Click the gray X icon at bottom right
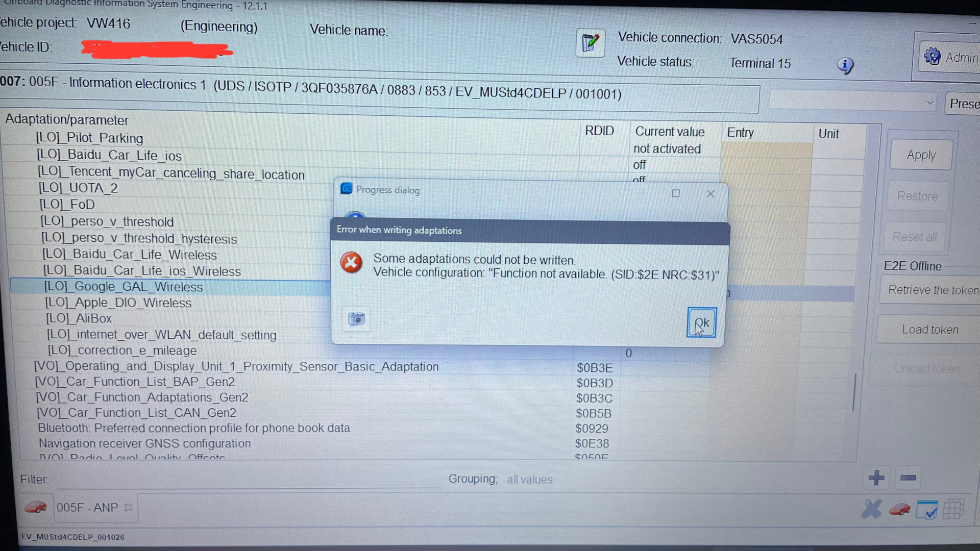 (x=871, y=509)
